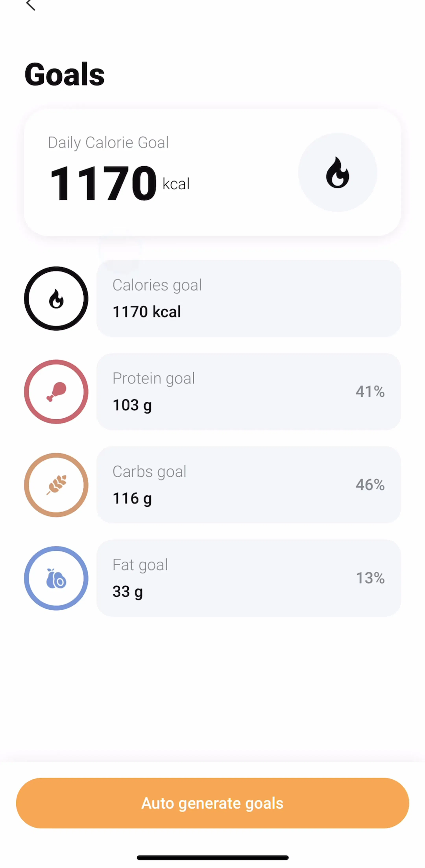Tap the large flame icon in calorie card

point(337,172)
